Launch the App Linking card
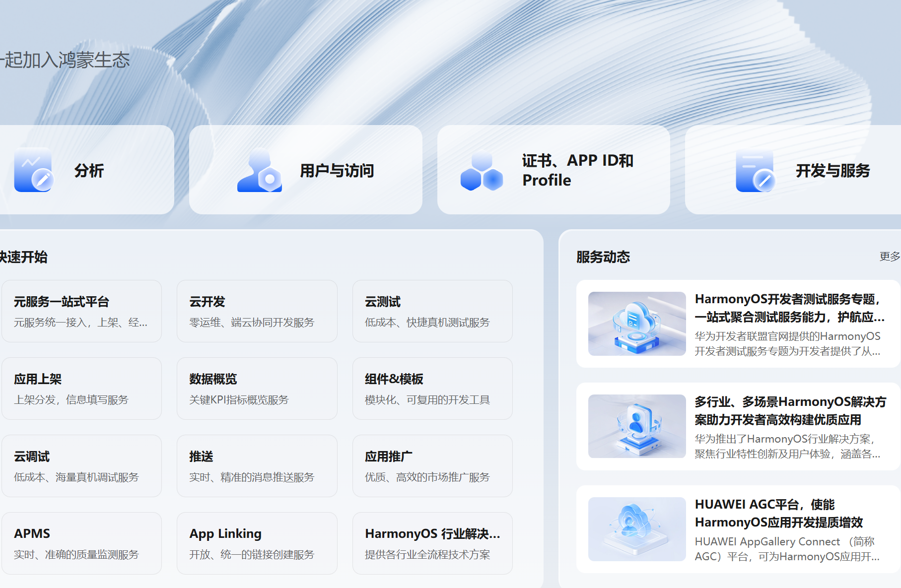The image size is (901, 588). tap(257, 543)
